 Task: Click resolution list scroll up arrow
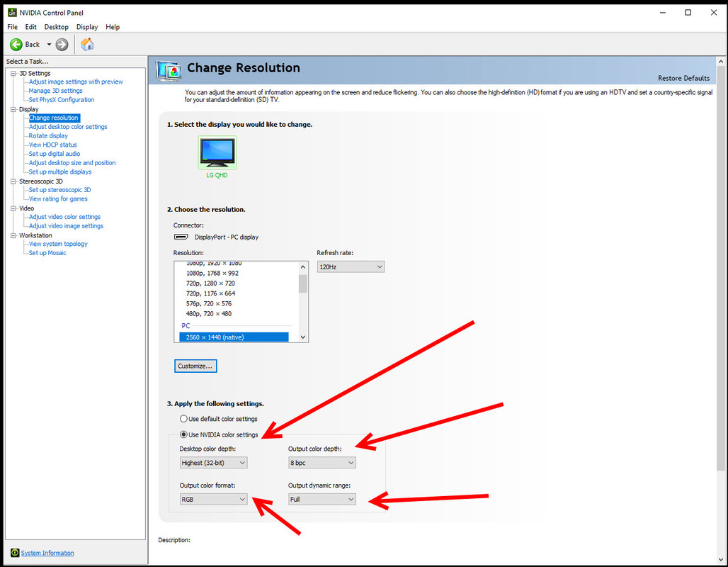[x=302, y=266]
